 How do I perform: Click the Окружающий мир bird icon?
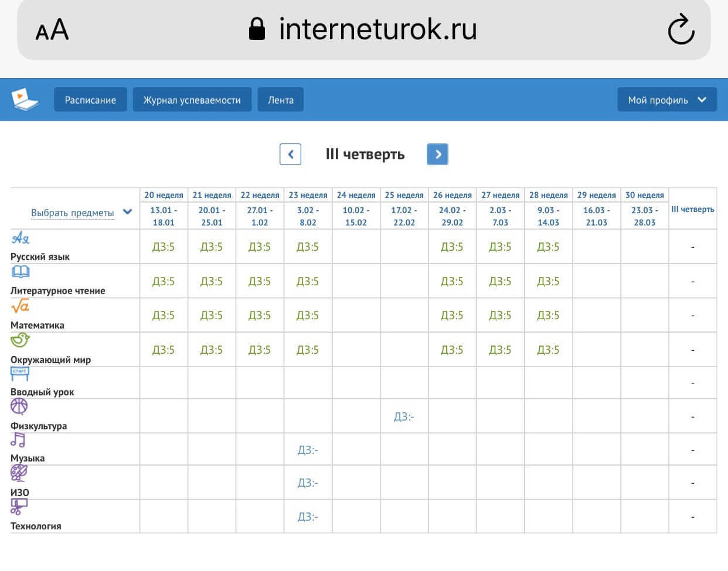point(20,340)
